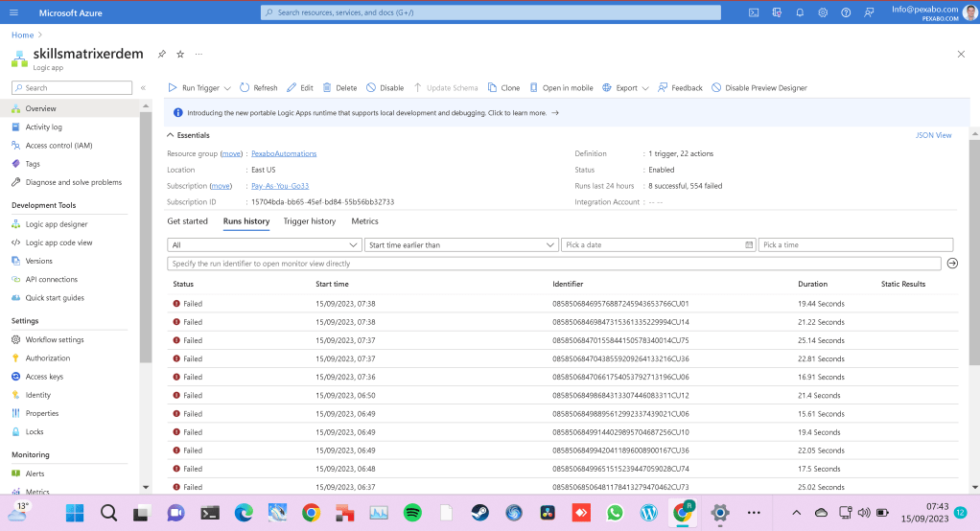Viewport: 980px width, 531px height.
Task: Select the Runs history tab
Action: pos(246,221)
